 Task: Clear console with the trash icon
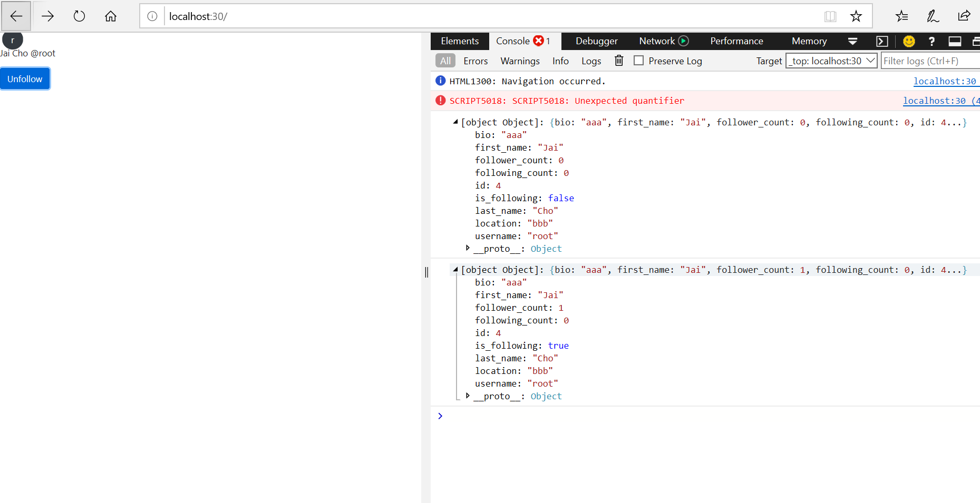pos(619,61)
